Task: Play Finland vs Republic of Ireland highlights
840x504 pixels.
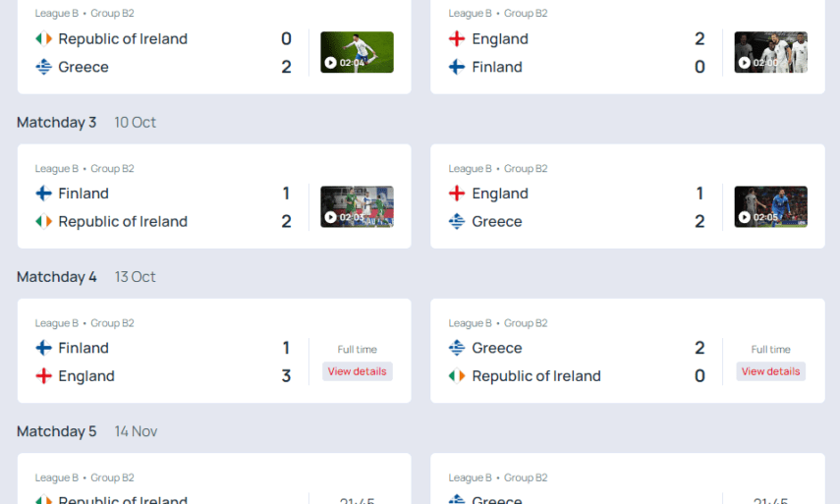Action: (357, 207)
